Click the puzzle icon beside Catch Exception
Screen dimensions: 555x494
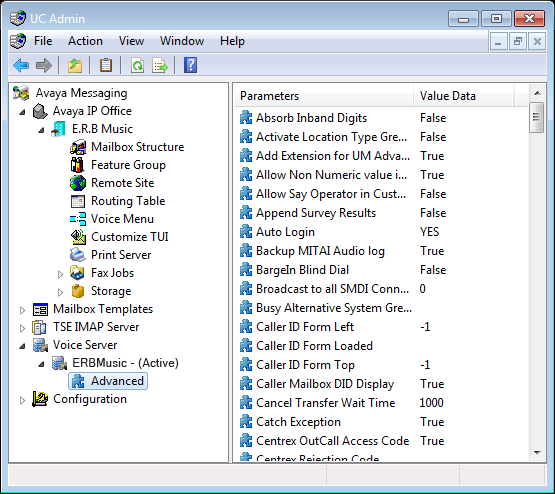[x=246, y=422]
